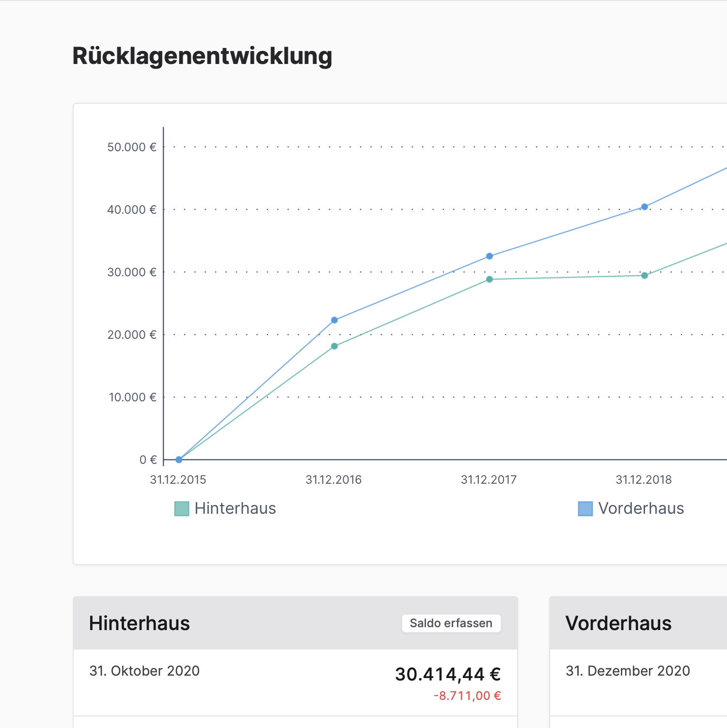Screen dimensions: 727x728
Task: Click the blue Vorderhaus legend swatch
Action: (585, 508)
